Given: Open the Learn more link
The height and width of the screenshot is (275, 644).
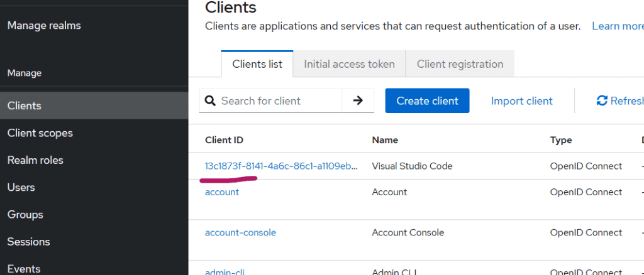Looking at the screenshot, I should [x=618, y=26].
